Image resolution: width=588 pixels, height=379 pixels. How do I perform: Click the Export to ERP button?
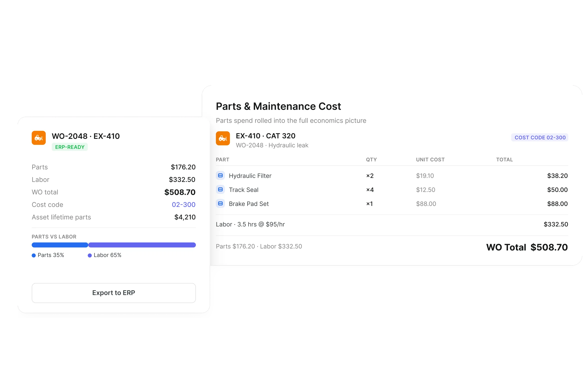click(114, 293)
